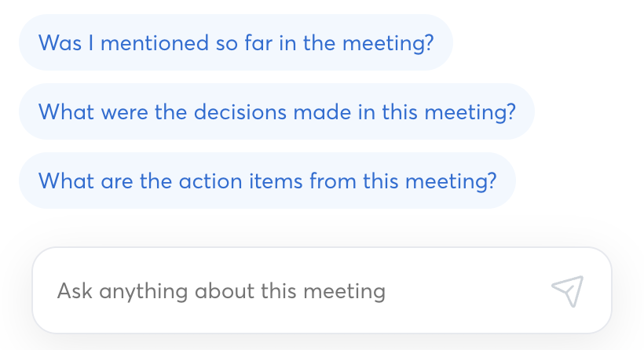Viewport: 644px width, 350px height.
Task: Tap the 'decisions made' prompt bubble
Action: tap(276, 111)
